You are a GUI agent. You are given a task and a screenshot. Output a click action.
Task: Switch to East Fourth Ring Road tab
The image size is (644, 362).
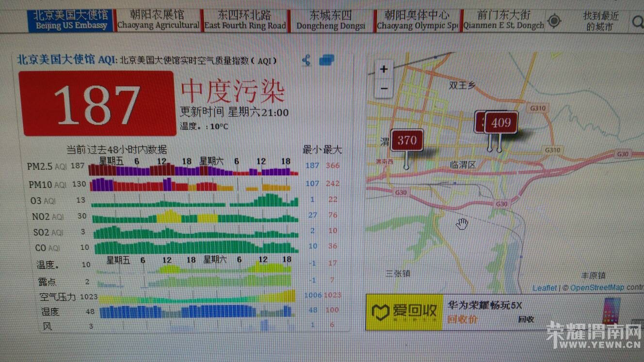pyautogui.click(x=245, y=20)
